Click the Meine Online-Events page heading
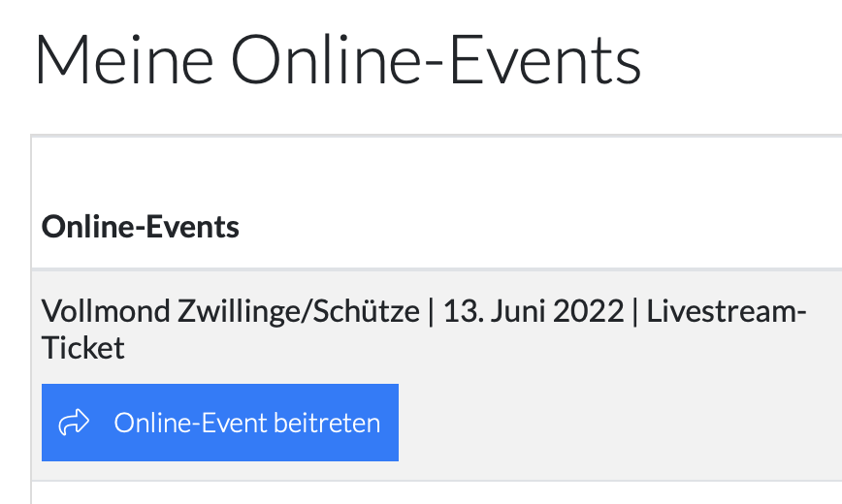Image resolution: width=842 pixels, height=504 pixels. click(x=338, y=60)
